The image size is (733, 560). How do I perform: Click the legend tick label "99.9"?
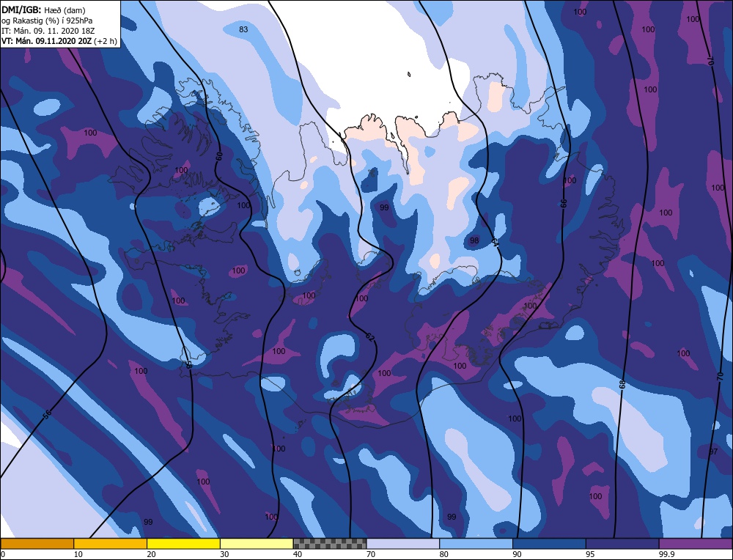click(666, 554)
